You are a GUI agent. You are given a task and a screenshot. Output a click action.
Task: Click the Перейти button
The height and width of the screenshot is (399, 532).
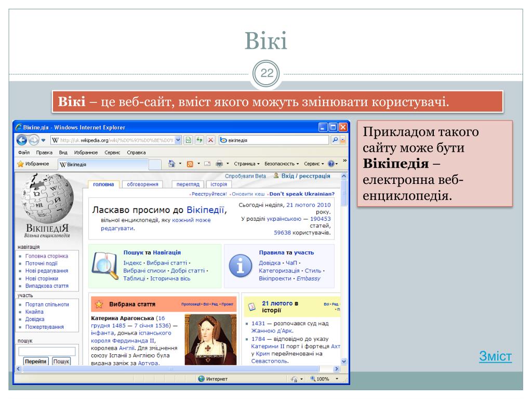[36, 362]
